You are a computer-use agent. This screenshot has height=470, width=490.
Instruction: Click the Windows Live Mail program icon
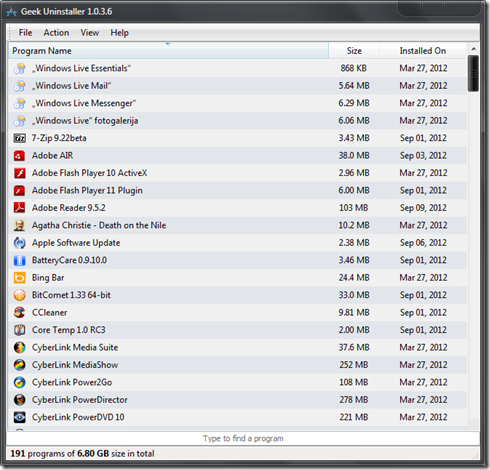(x=19, y=86)
